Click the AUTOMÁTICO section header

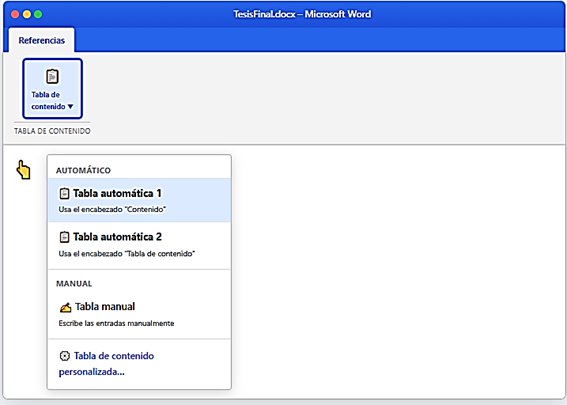(x=83, y=170)
